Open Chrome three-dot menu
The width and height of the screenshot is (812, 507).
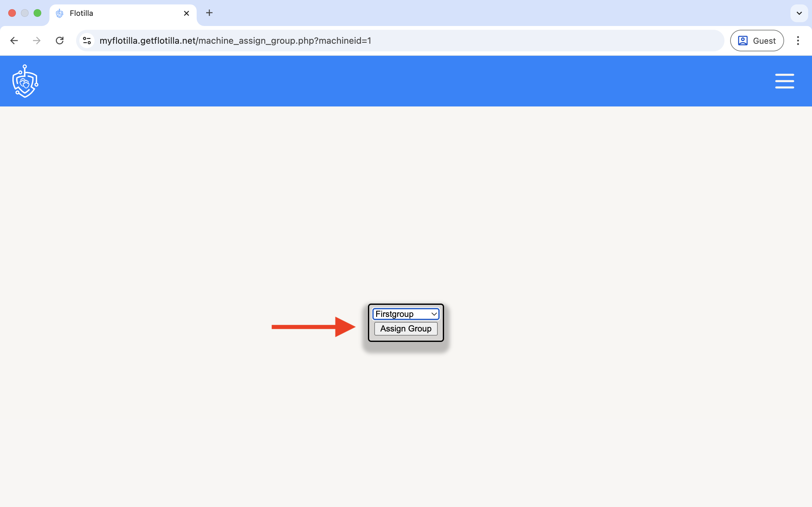[798, 41]
